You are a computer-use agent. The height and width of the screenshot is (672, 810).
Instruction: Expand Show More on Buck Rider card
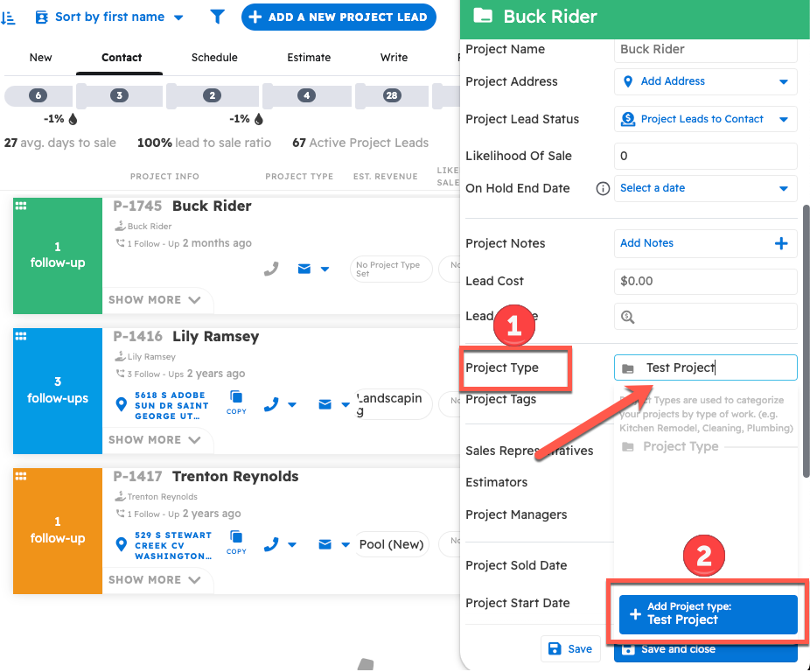(x=155, y=299)
